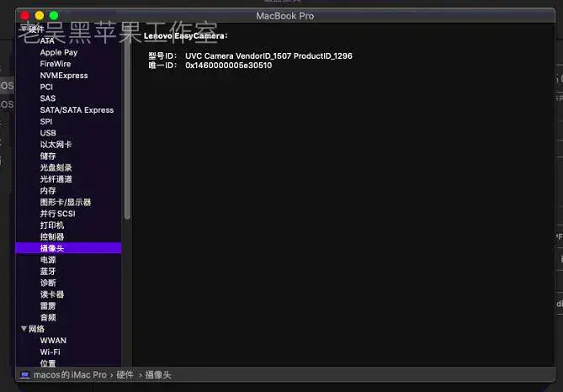The width and height of the screenshot is (563, 392).
Task: Click the MacBook Pro window title
Action: [x=284, y=16]
